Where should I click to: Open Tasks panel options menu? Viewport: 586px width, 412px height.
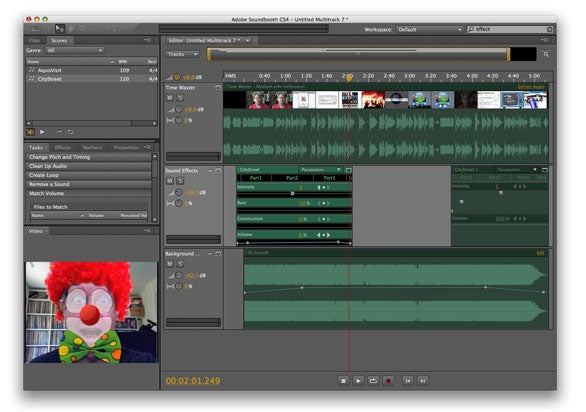(148, 147)
